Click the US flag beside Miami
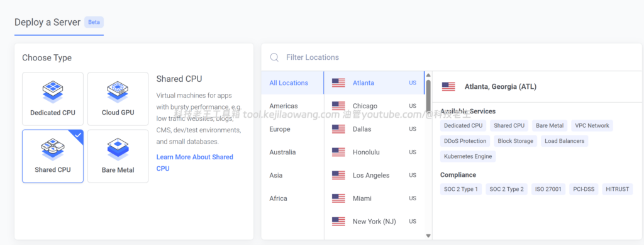This screenshot has height=245, width=644. (x=338, y=198)
